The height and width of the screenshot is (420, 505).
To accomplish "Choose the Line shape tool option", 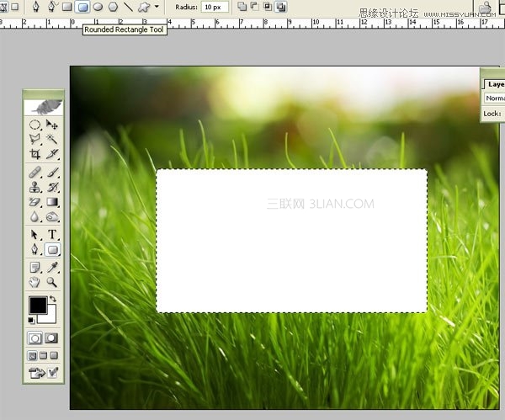I will click(129, 7).
